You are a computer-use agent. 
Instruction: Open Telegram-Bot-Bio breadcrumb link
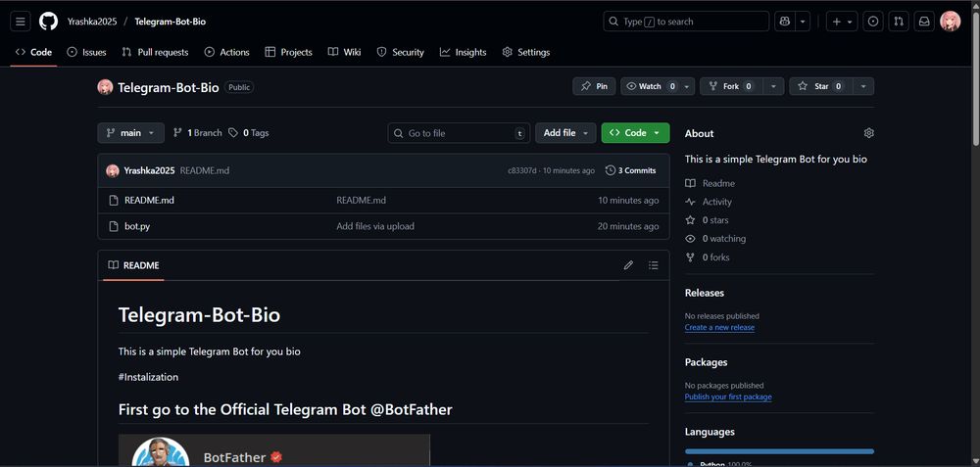tap(170, 22)
